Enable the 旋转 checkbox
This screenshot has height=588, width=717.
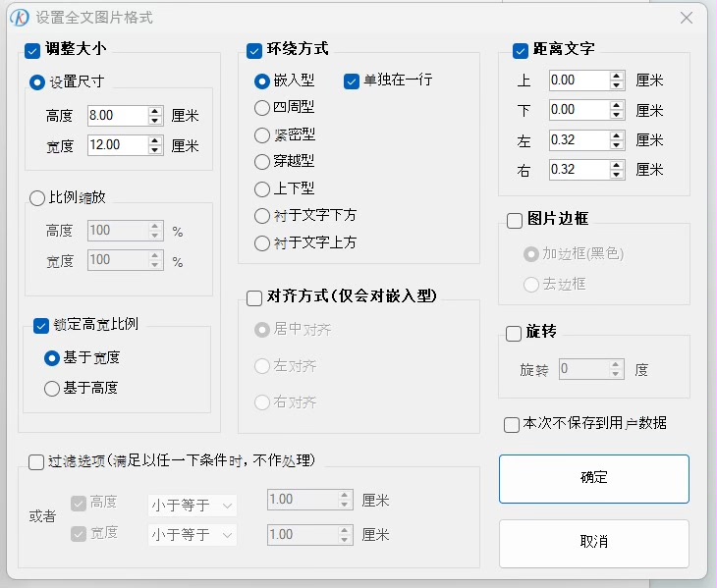(514, 333)
